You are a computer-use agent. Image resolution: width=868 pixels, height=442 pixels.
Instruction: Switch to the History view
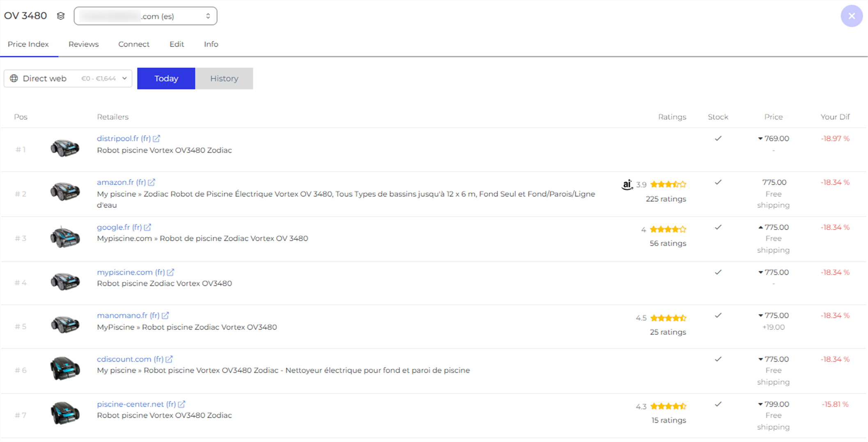point(224,78)
